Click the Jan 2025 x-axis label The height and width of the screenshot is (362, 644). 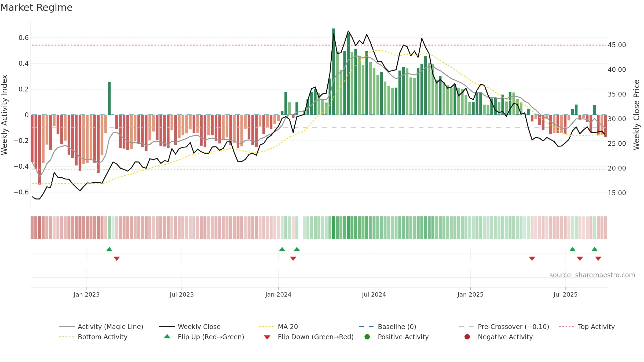pos(470,294)
